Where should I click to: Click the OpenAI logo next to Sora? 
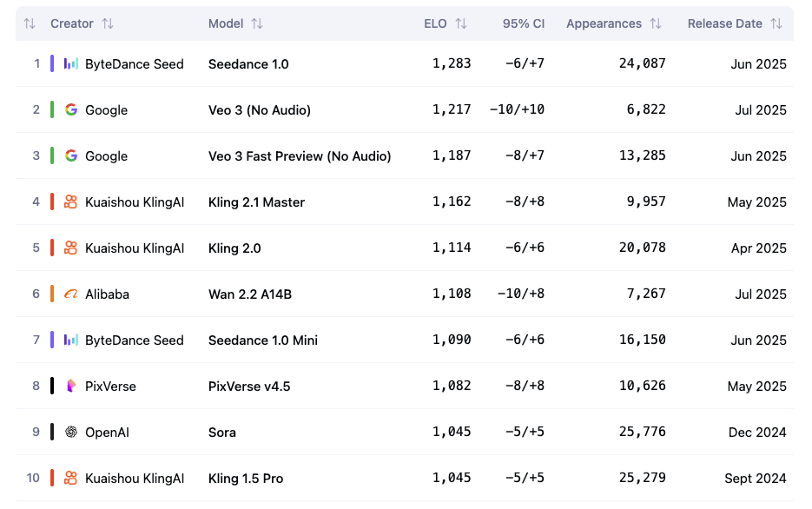click(x=71, y=432)
